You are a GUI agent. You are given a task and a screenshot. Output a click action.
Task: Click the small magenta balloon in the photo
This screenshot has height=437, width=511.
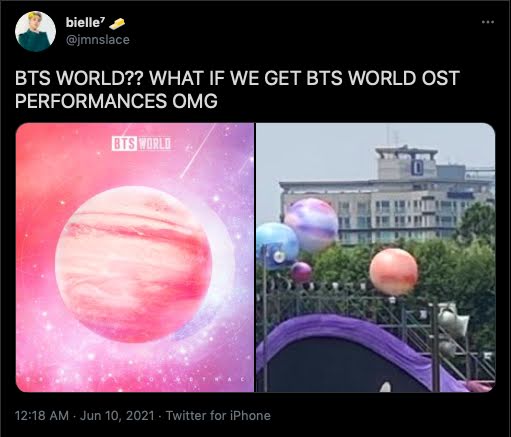click(302, 272)
